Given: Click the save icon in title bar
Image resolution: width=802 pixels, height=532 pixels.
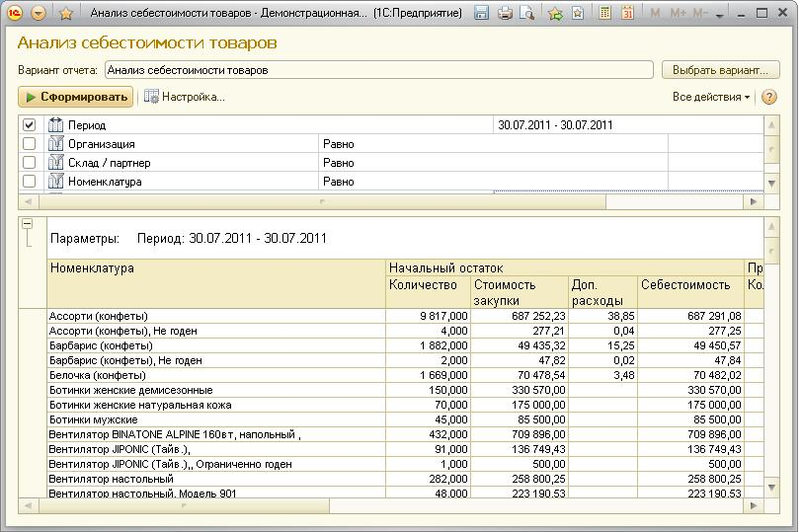Looking at the screenshot, I should coord(481,13).
